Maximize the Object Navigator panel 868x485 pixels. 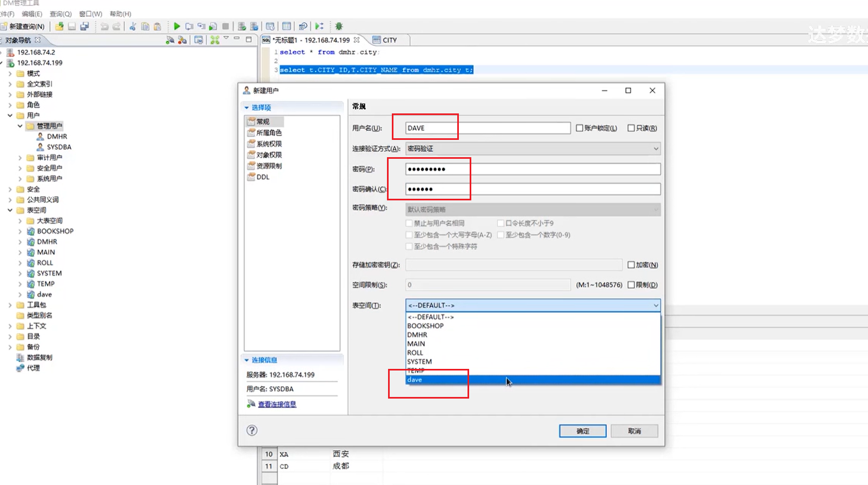coord(249,39)
